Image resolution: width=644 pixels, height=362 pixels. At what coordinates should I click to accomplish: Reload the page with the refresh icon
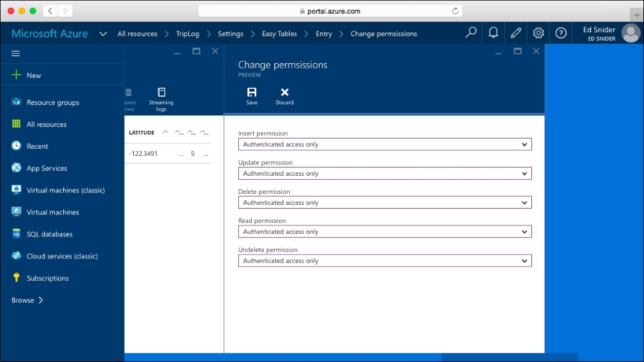click(x=455, y=11)
